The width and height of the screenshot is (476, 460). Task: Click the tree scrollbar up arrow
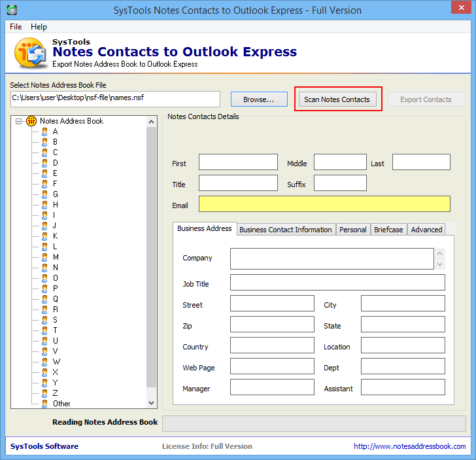(x=152, y=122)
